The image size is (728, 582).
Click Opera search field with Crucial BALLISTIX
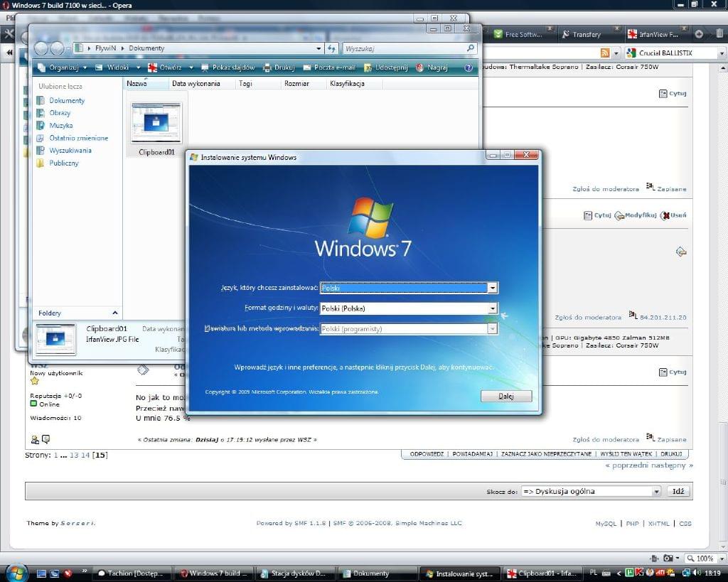(x=671, y=53)
